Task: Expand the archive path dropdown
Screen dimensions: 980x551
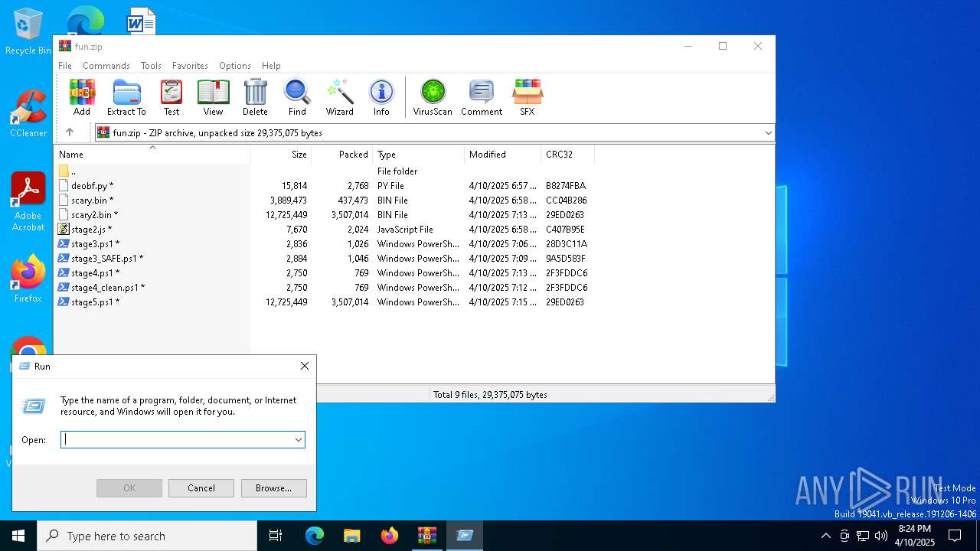Action: (768, 133)
